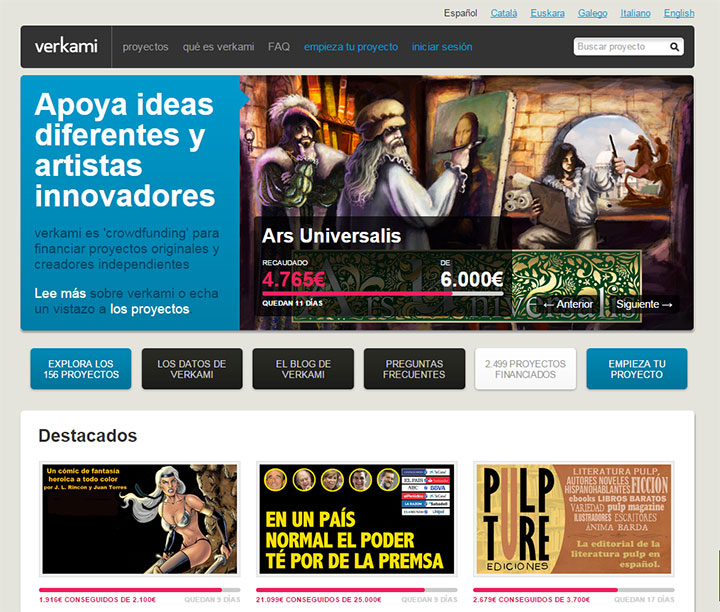This screenshot has height=612, width=720.
Task: Show the previous slide with Anterior
Action: pyautogui.click(x=567, y=304)
